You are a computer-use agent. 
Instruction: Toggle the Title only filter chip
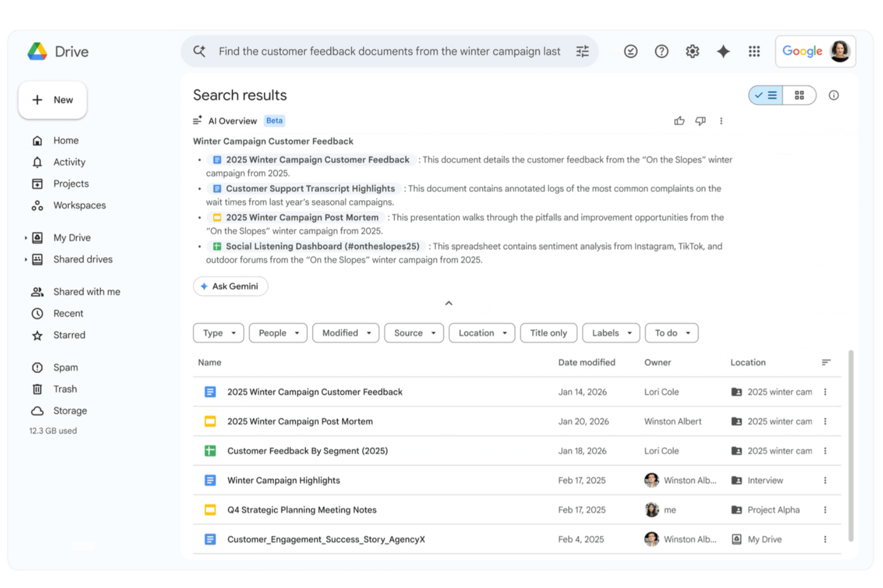coord(548,333)
